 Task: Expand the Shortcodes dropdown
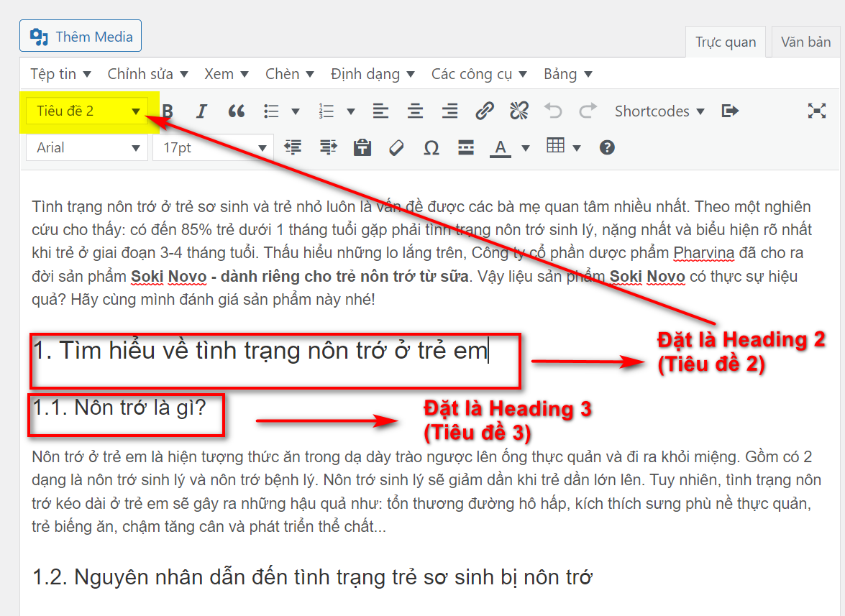658,111
